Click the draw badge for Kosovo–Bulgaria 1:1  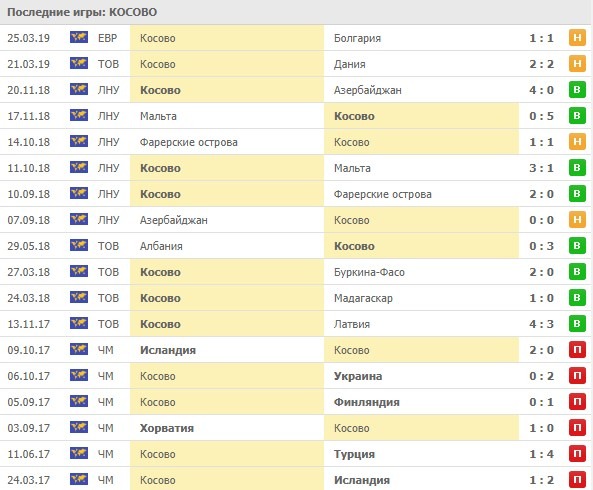tap(577, 38)
